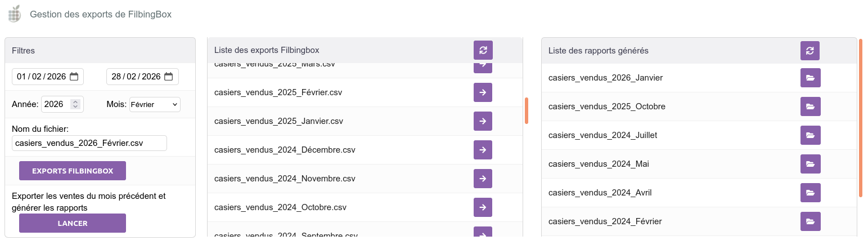Refresh the Filbingbox exports list

(483, 50)
